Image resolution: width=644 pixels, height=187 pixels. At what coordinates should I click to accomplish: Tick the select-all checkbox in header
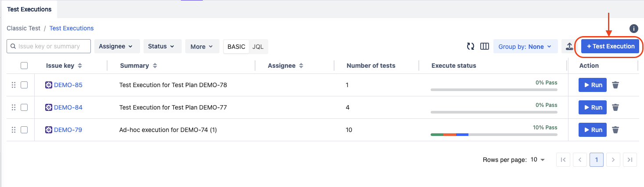(24, 66)
